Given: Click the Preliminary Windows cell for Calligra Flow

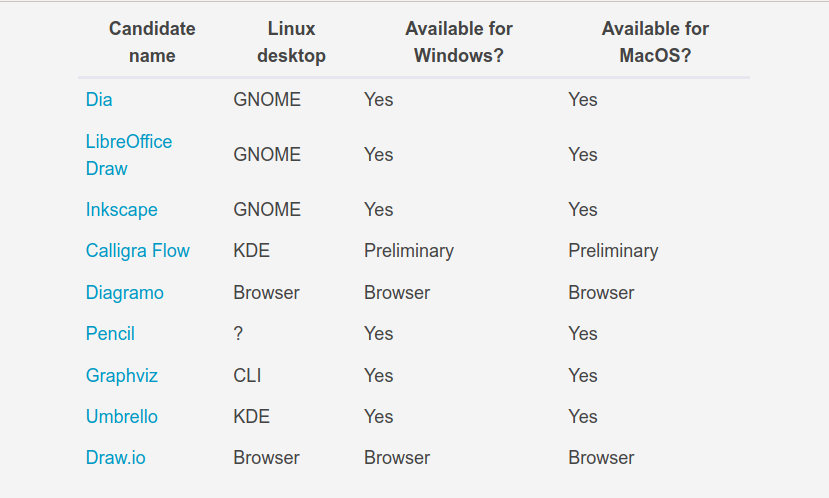Looking at the screenshot, I should tap(409, 251).
